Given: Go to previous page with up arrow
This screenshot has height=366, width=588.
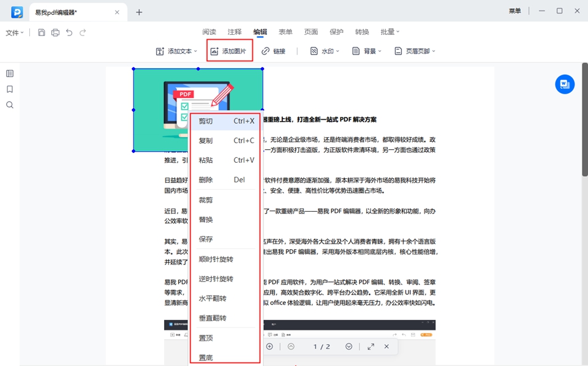Looking at the screenshot, I should (291, 346).
